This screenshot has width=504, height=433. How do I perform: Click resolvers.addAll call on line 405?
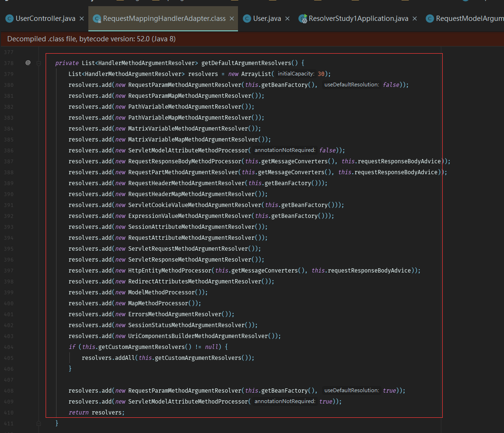[108, 358]
